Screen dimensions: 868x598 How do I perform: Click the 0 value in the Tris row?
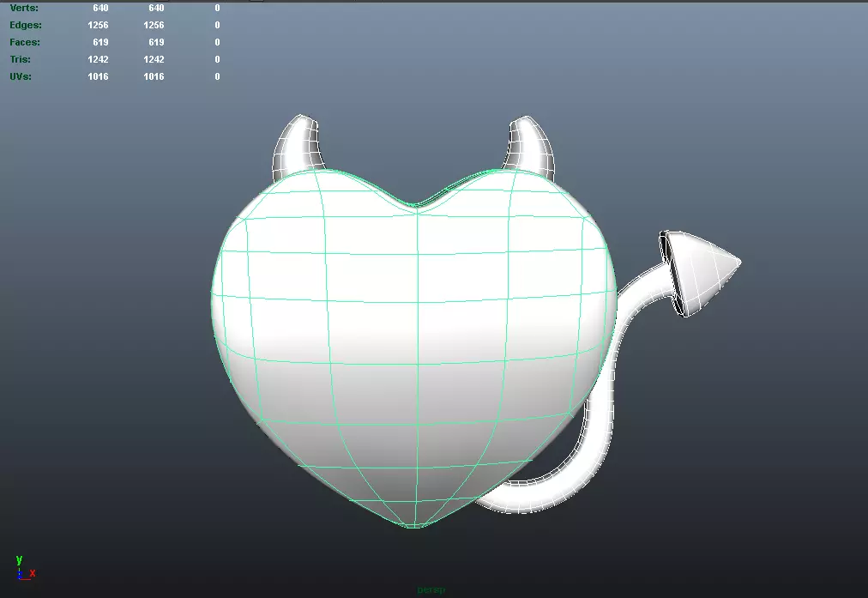(217, 59)
